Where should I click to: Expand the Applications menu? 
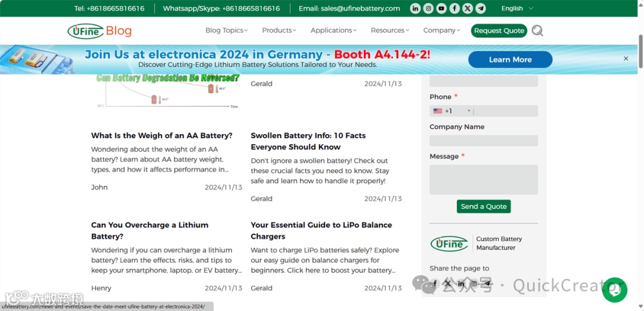click(333, 30)
